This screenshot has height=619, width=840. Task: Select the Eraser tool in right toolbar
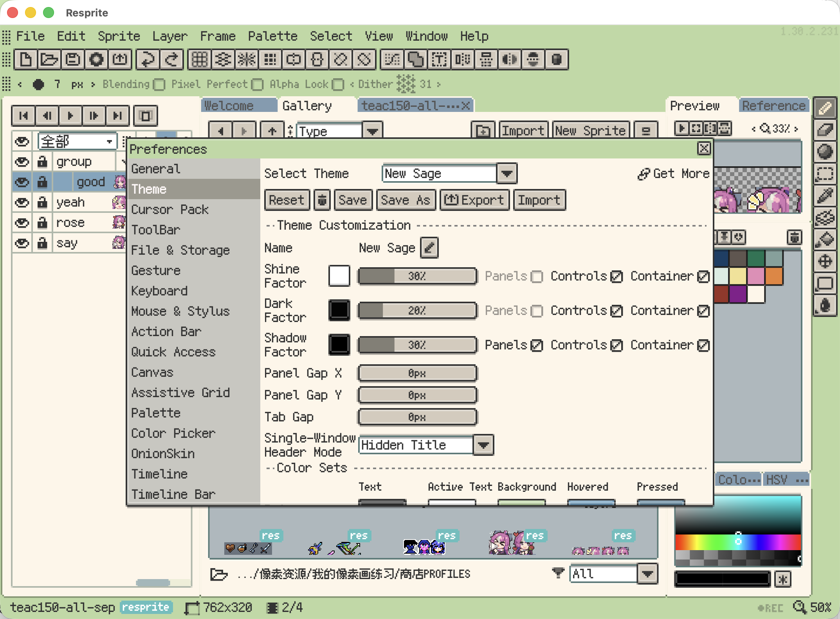pyautogui.click(x=825, y=130)
